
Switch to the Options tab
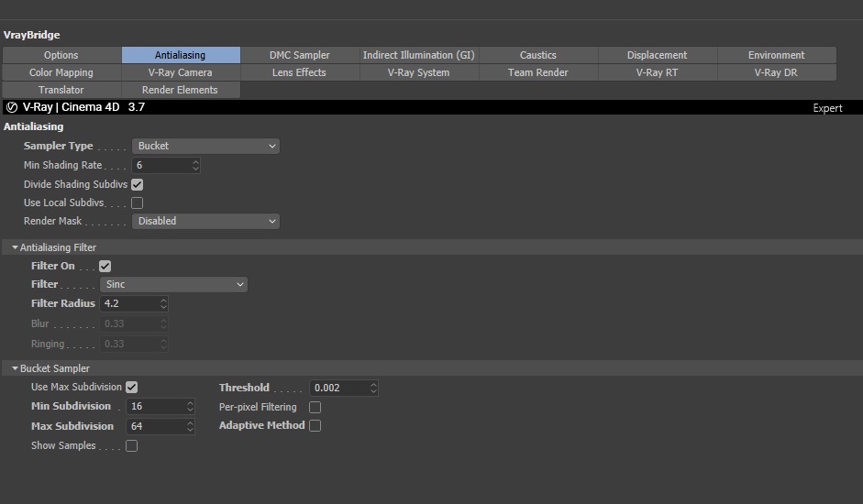61,55
